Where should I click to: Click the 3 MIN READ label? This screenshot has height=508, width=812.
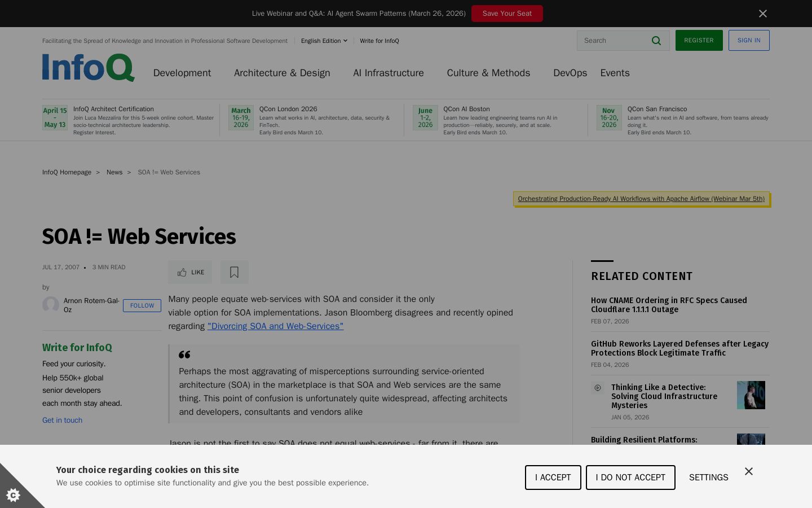tap(109, 268)
